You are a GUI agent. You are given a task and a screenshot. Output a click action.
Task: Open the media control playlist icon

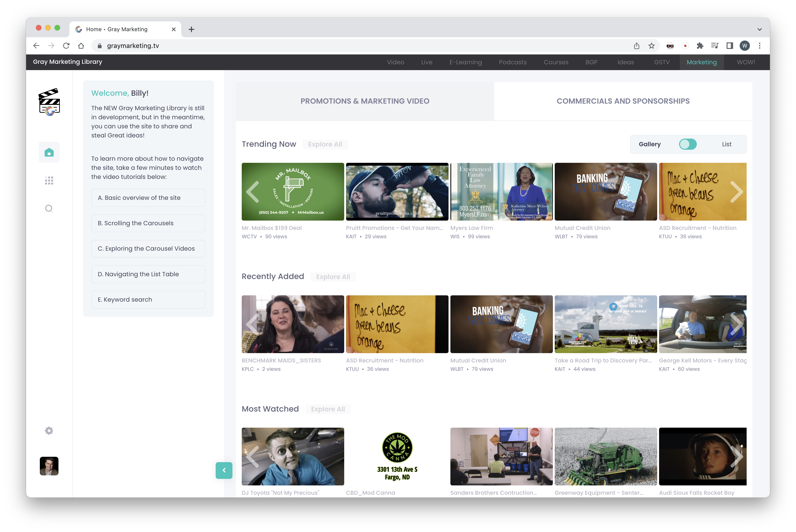(714, 46)
